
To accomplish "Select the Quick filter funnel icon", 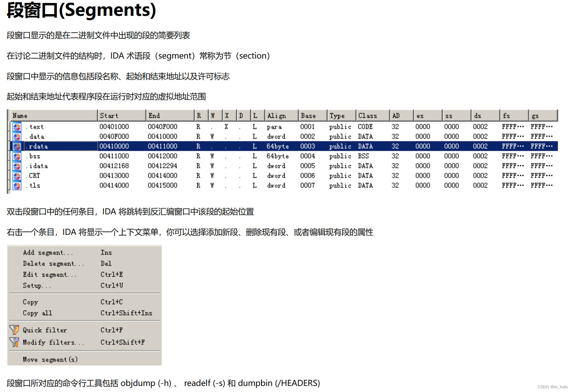I will [14, 330].
